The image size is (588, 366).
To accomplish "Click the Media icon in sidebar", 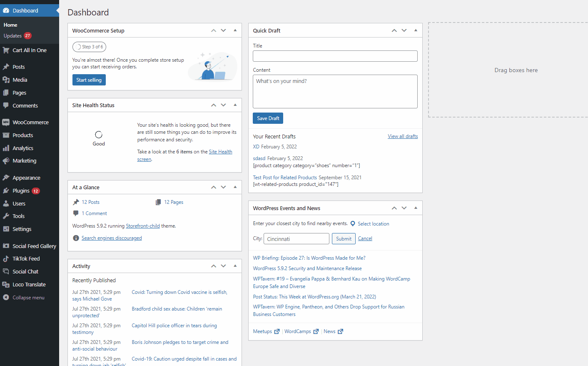I will 6,80.
